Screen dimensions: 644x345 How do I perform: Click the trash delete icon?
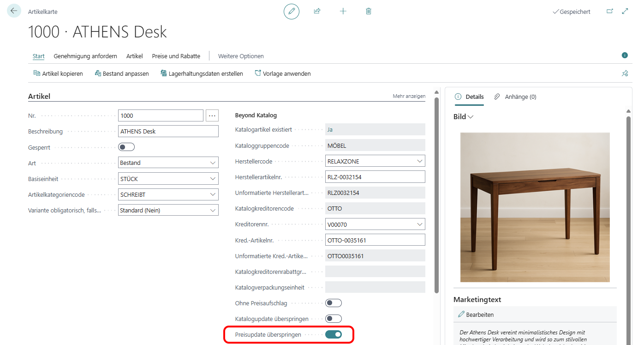(369, 11)
